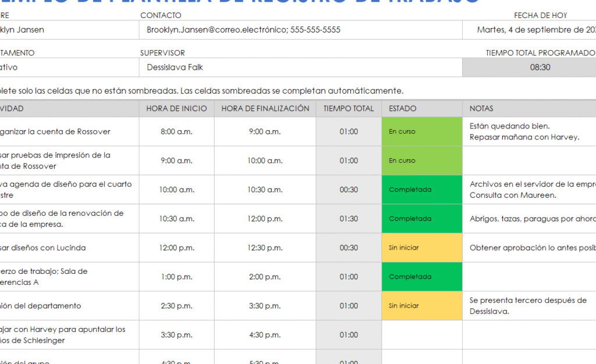The width and height of the screenshot is (596, 364).
Task: Click the 12:30 p.m. end time cell
Action: pos(265,248)
